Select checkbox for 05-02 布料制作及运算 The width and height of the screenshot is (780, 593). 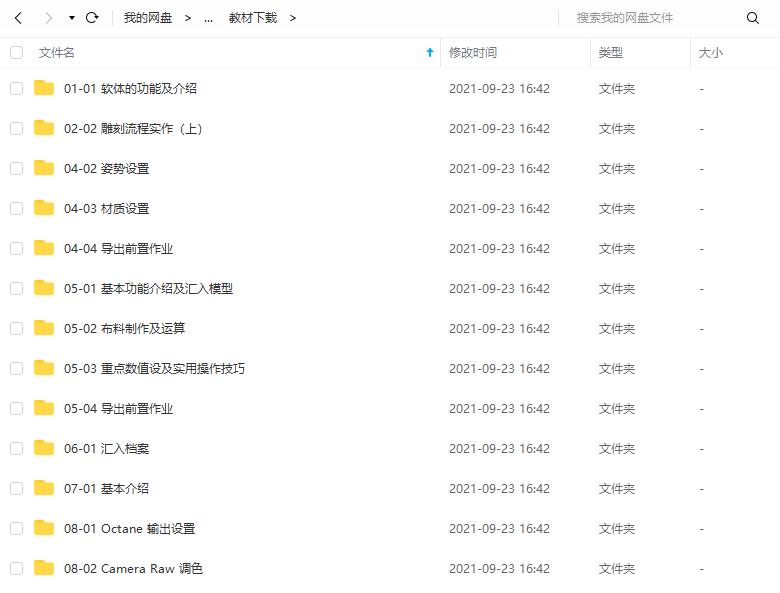tap(16, 328)
